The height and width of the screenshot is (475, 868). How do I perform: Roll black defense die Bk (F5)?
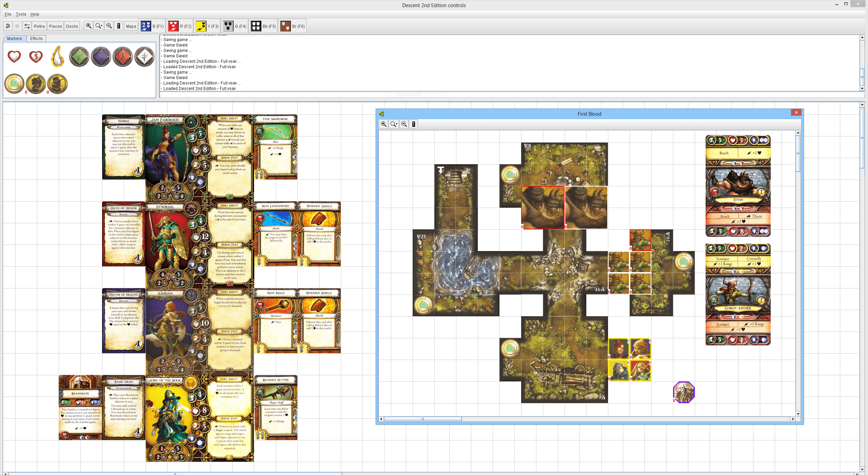tap(263, 26)
